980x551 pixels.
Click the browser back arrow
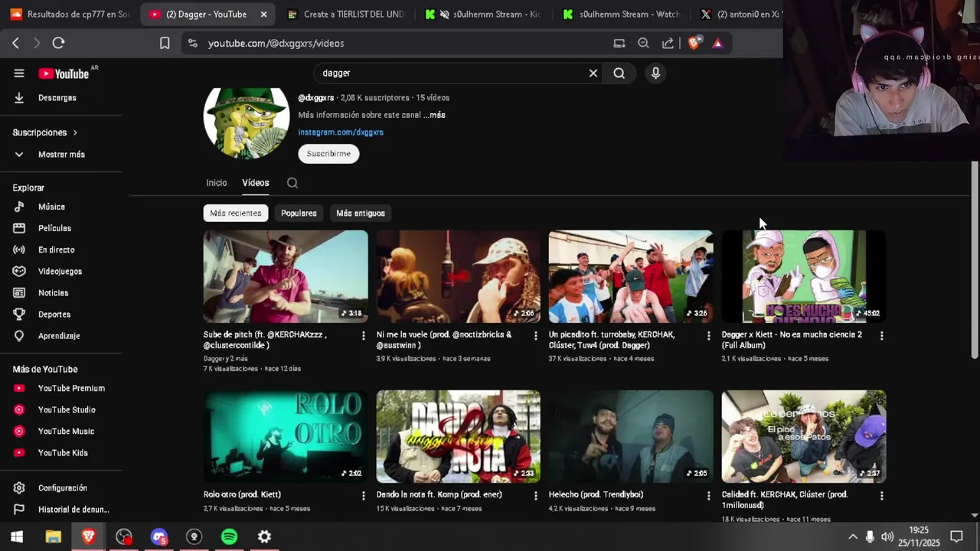click(x=15, y=43)
